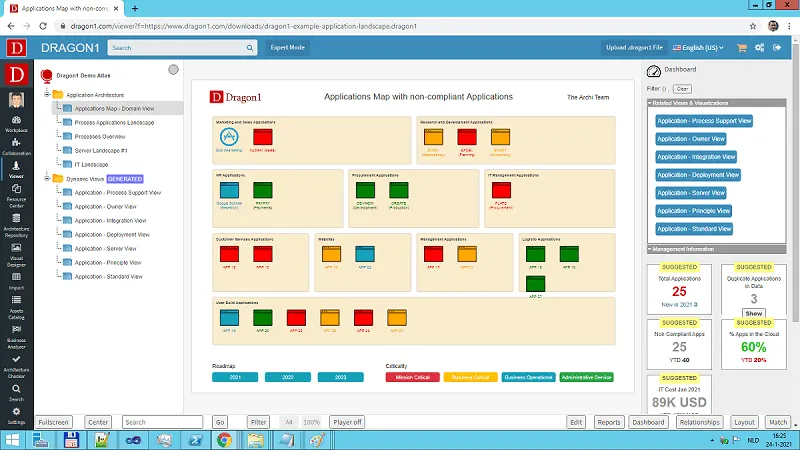Image resolution: width=800 pixels, height=450 pixels.
Task: Click the Clear filter button
Action: (682, 89)
